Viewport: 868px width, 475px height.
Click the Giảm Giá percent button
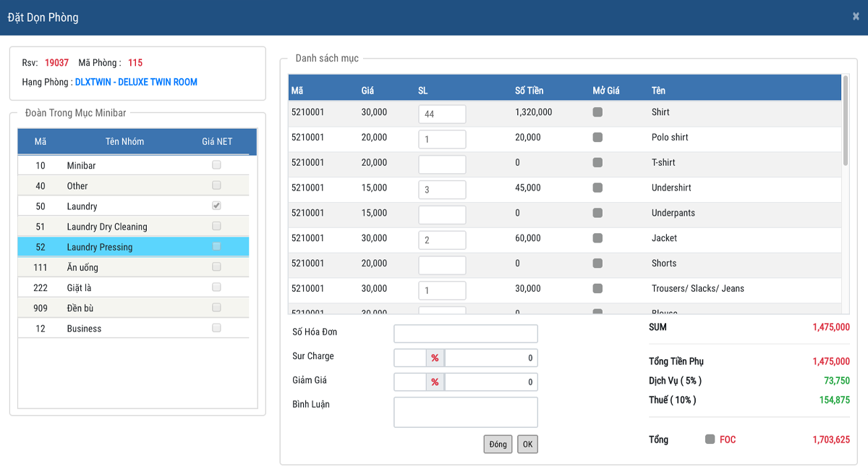pyautogui.click(x=435, y=382)
